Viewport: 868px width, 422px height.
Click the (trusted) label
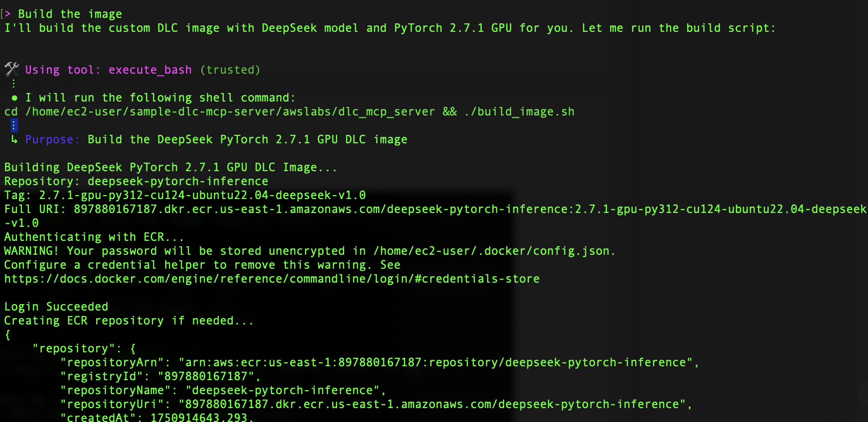230,70
